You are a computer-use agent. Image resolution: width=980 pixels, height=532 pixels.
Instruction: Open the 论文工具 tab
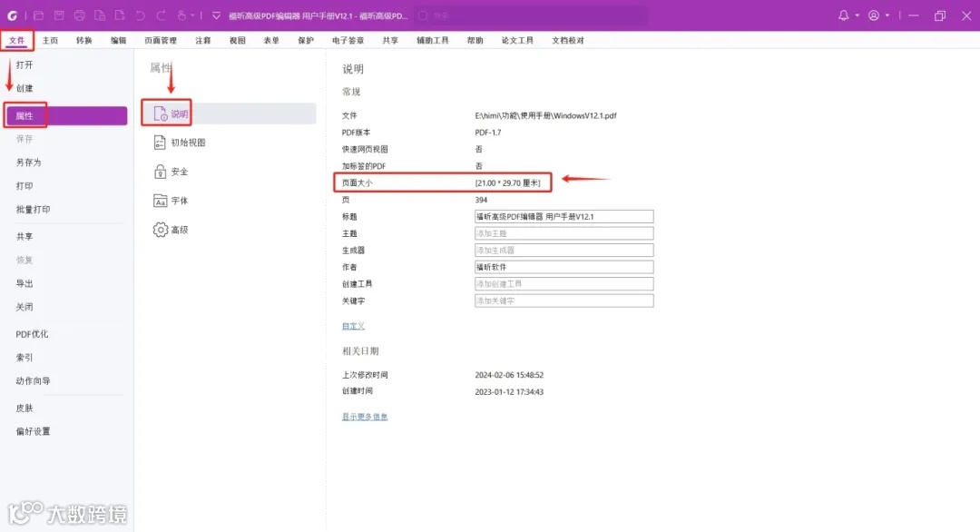(x=517, y=40)
